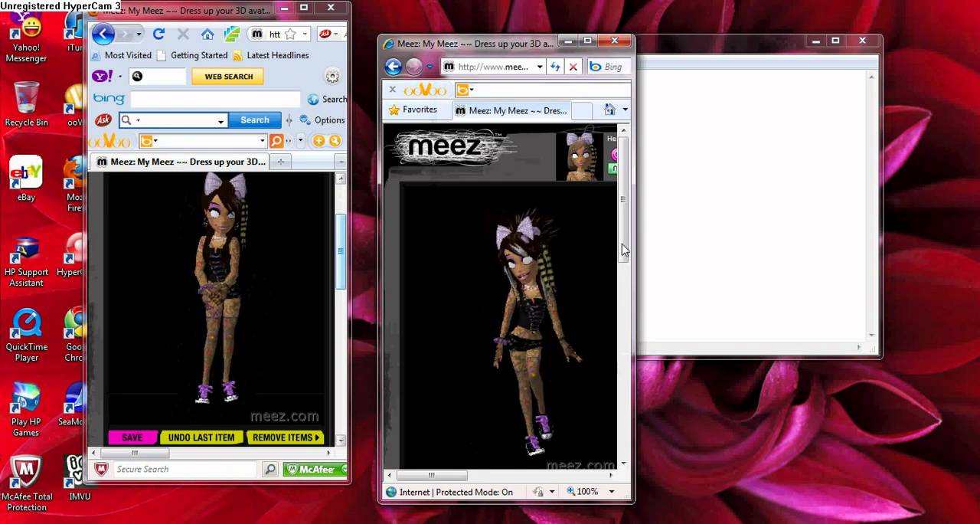
Task: Open the zoom level dropdown next to 100%
Action: click(x=611, y=492)
